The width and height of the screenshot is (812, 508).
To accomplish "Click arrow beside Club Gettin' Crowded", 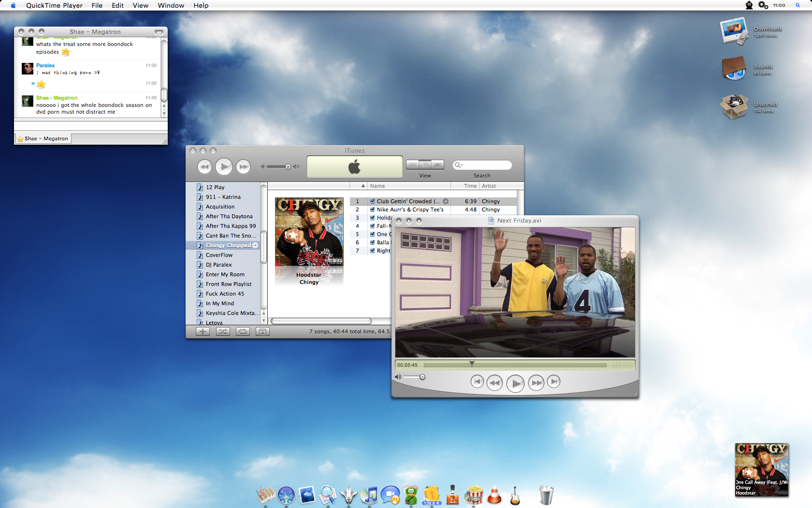I will (446, 201).
